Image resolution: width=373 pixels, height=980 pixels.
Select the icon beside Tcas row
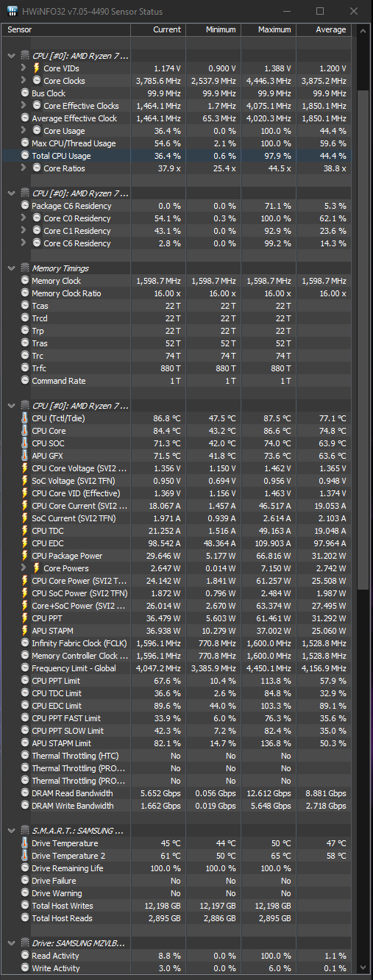pos(25,306)
